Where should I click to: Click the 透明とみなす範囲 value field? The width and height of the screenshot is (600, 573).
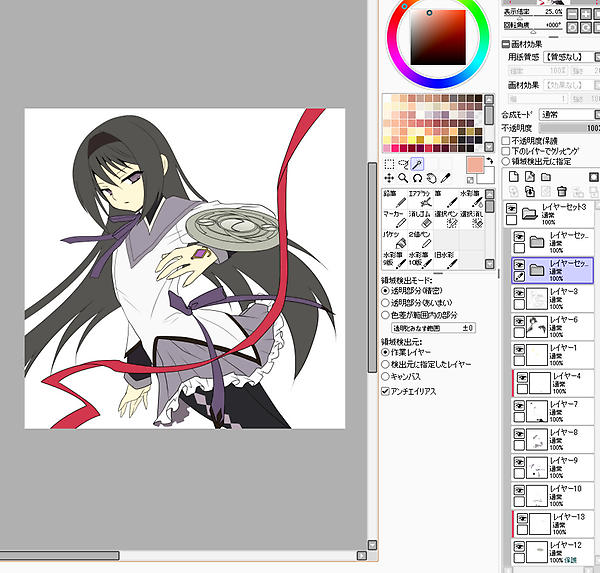[433, 328]
